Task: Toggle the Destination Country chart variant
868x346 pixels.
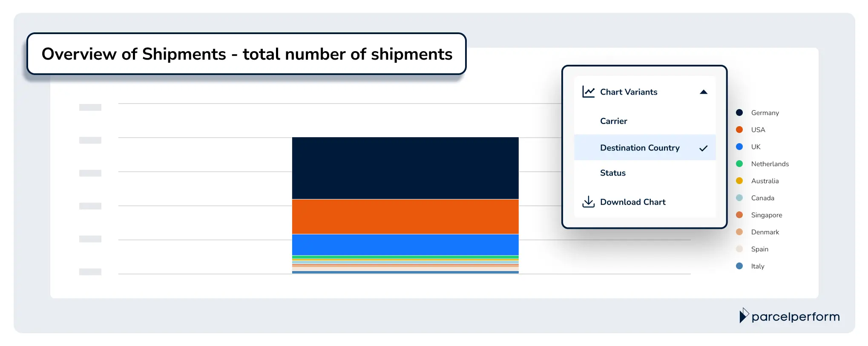Action: coord(640,147)
